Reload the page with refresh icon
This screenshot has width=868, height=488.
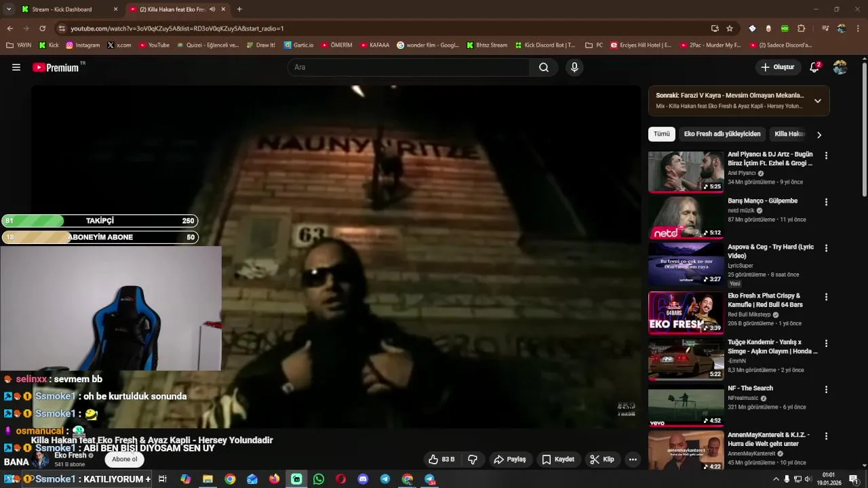(42, 28)
